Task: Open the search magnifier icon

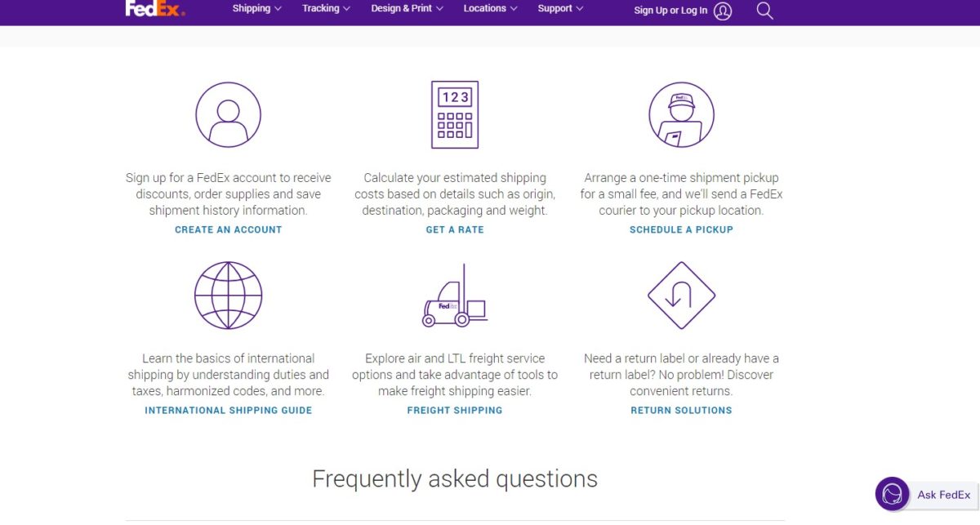Action: point(764,11)
